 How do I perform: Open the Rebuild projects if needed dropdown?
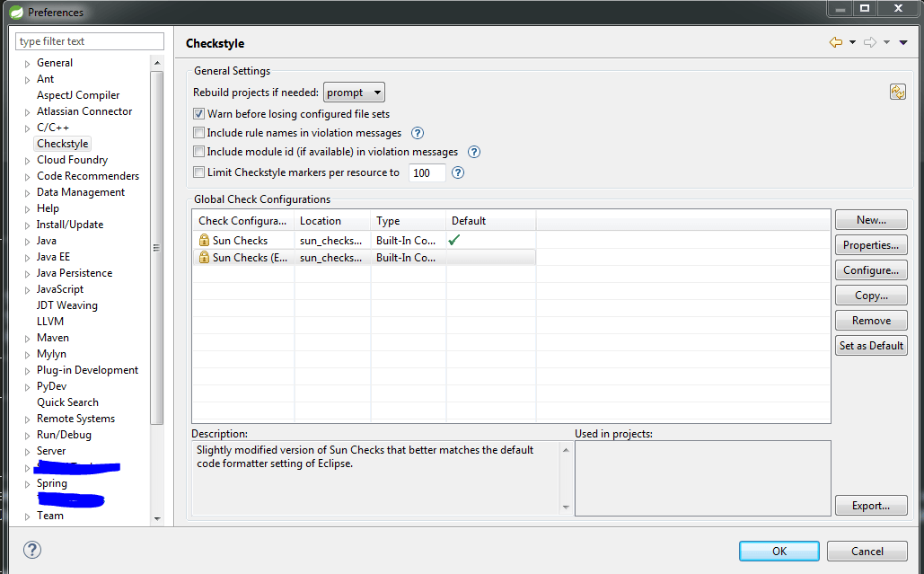point(354,93)
